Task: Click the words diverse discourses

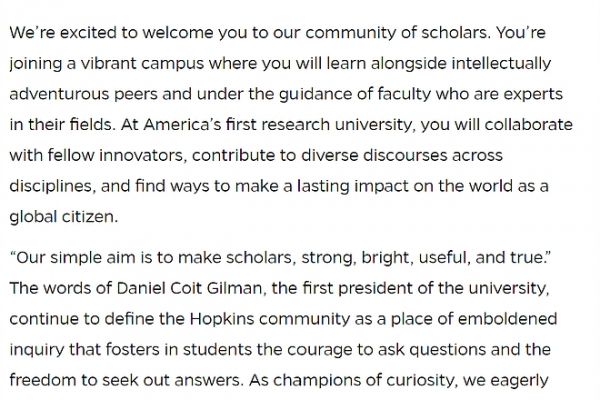Action: click(x=374, y=155)
